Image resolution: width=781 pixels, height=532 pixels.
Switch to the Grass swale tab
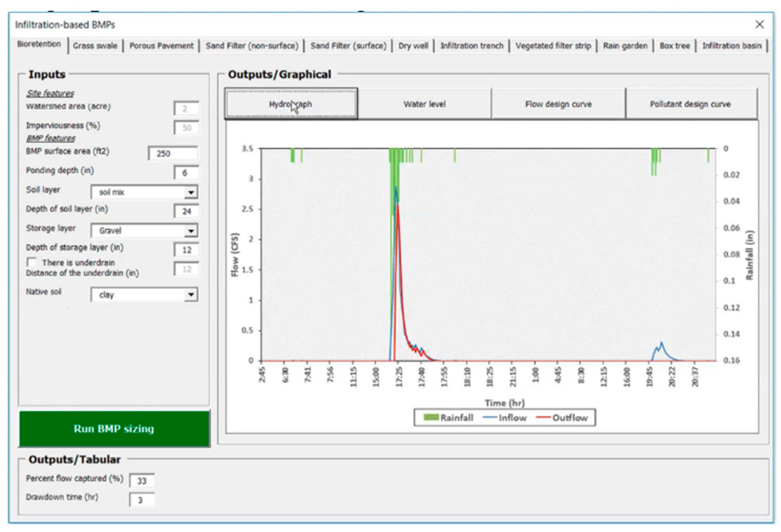click(x=95, y=46)
